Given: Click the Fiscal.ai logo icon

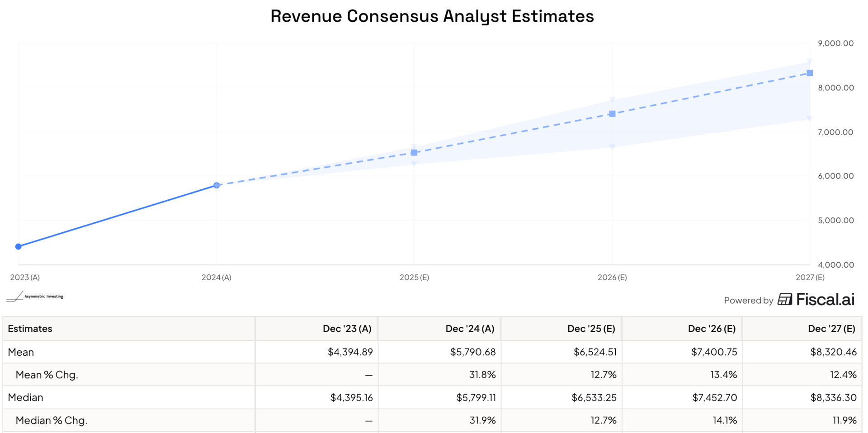Looking at the screenshot, I should click(x=785, y=300).
